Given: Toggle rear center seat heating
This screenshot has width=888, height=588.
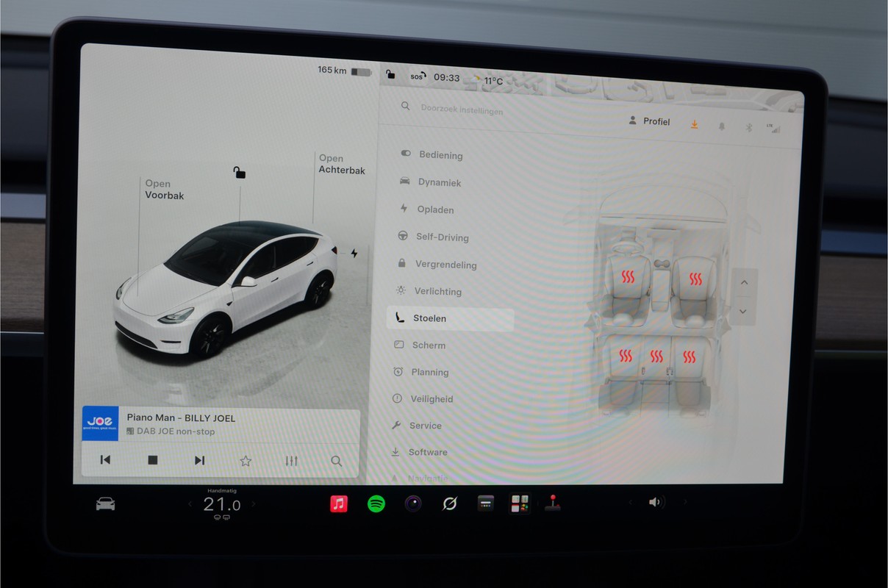Looking at the screenshot, I should (x=656, y=357).
